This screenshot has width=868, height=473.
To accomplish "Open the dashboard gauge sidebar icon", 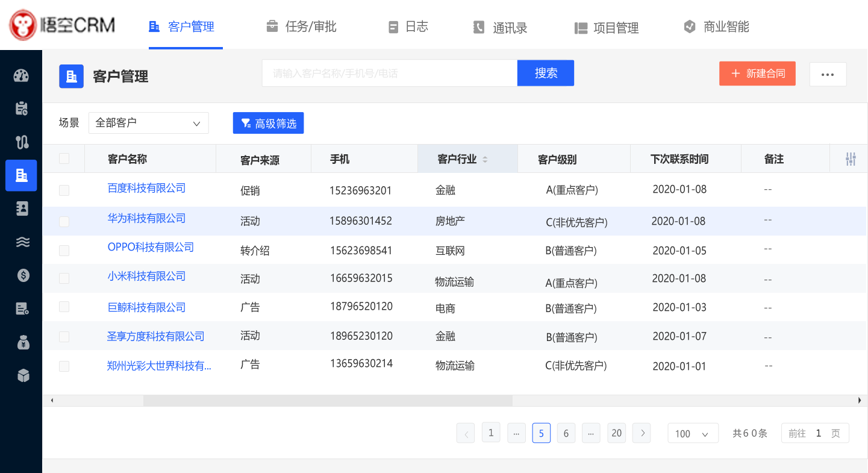I will click(x=21, y=76).
